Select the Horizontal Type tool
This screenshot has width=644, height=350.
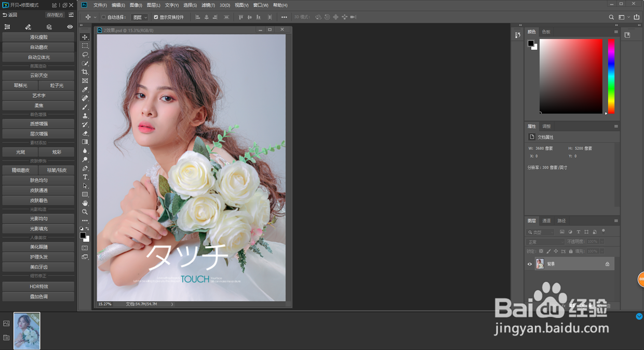point(85,177)
